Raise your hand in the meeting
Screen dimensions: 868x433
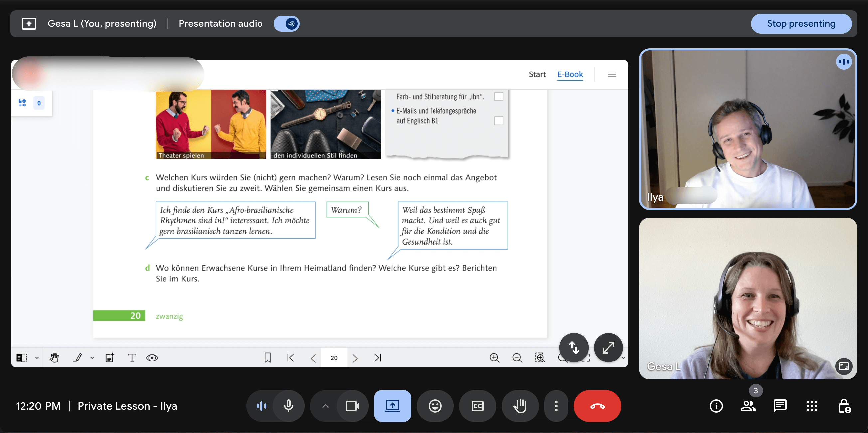coord(520,406)
